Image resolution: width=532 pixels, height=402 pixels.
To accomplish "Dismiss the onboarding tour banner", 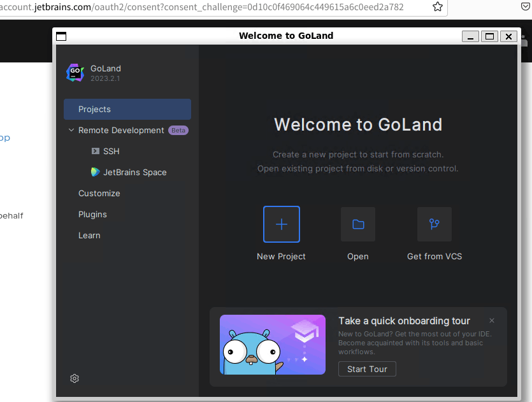I will [x=492, y=320].
